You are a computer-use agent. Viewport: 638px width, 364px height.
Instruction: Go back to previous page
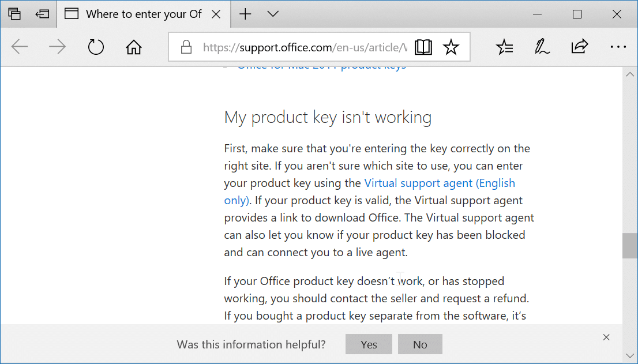click(20, 47)
